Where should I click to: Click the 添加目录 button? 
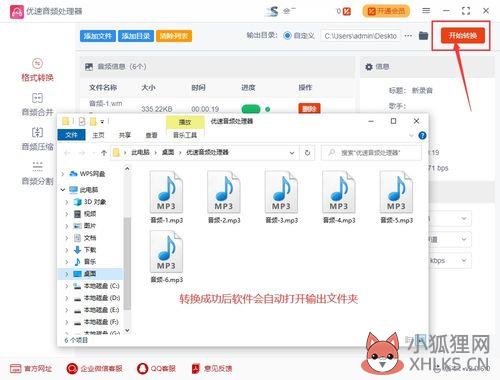(x=136, y=36)
